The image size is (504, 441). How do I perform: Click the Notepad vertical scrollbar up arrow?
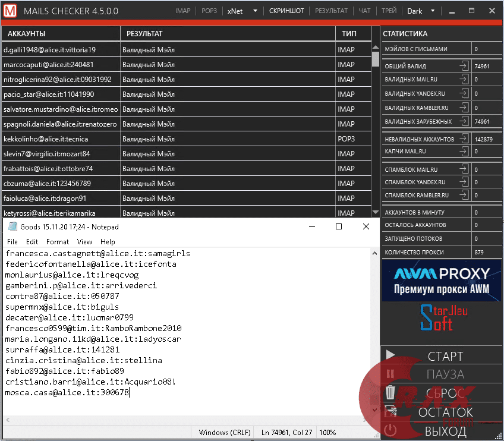(x=374, y=253)
